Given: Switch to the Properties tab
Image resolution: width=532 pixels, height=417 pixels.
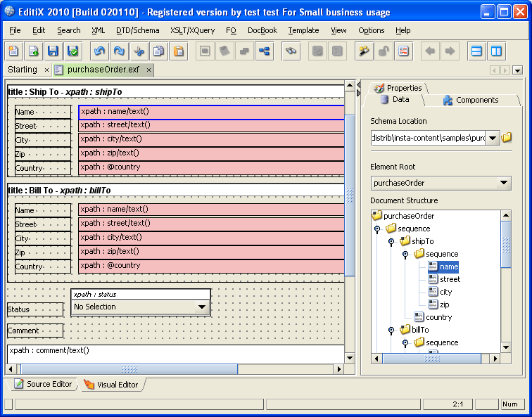Looking at the screenshot, I should pos(398,88).
